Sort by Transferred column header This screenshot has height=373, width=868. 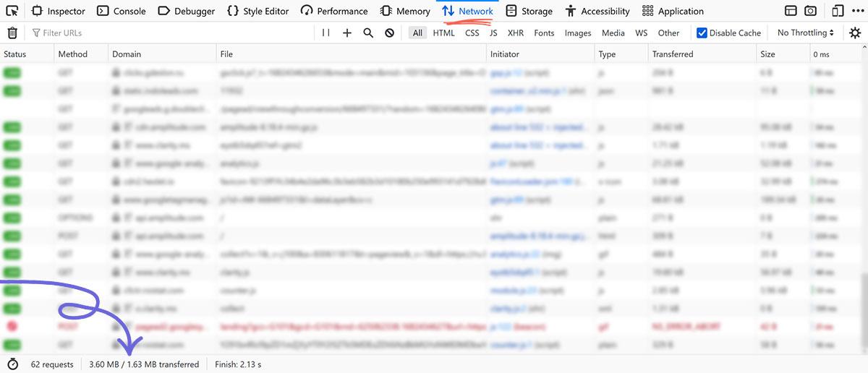pos(702,54)
